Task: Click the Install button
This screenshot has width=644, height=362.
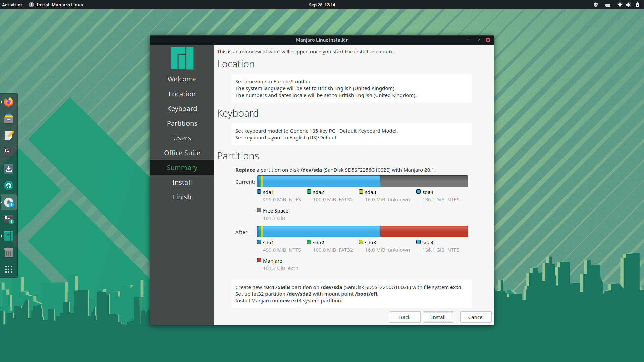Action: click(x=438, y=317)
